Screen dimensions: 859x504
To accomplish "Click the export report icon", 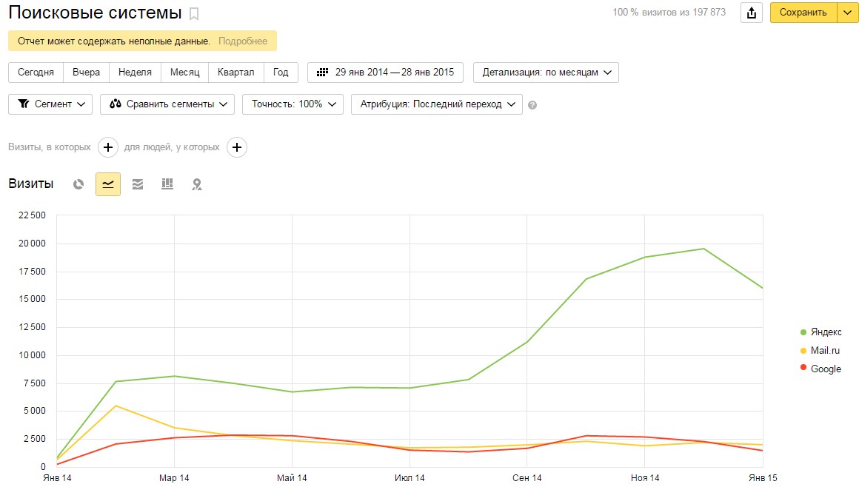I will click(752, 13).
